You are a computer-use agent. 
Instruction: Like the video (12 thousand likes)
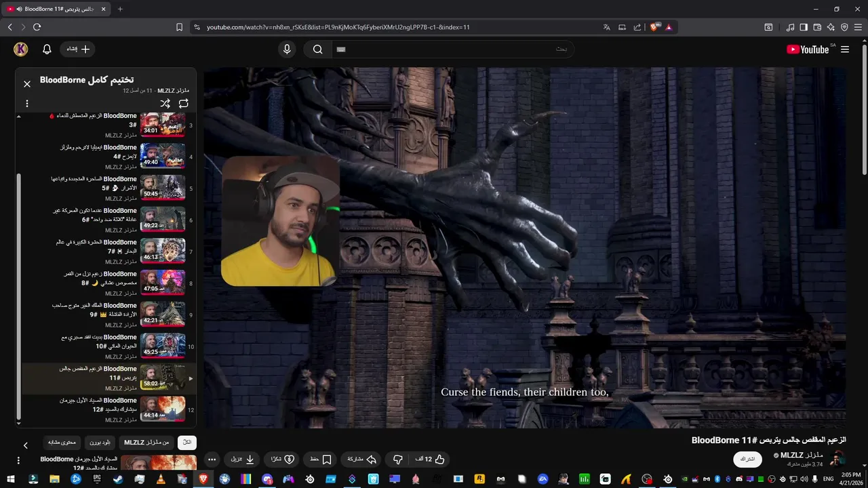[x=430, y=460]
